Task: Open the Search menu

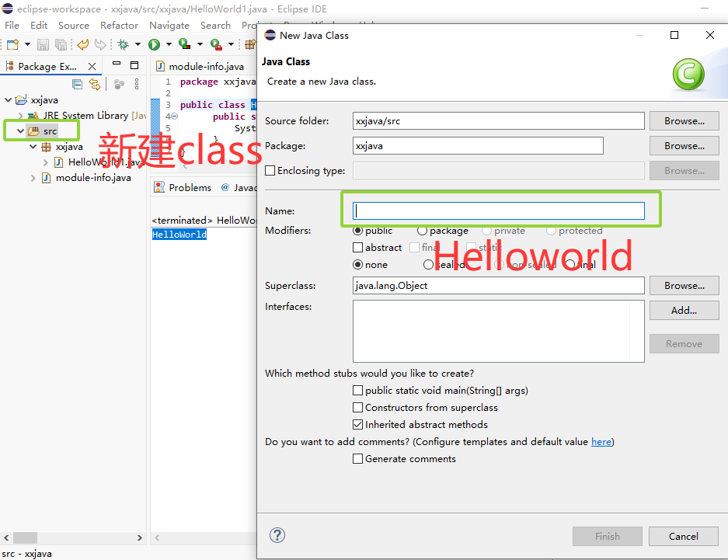Action: (215, 25)
